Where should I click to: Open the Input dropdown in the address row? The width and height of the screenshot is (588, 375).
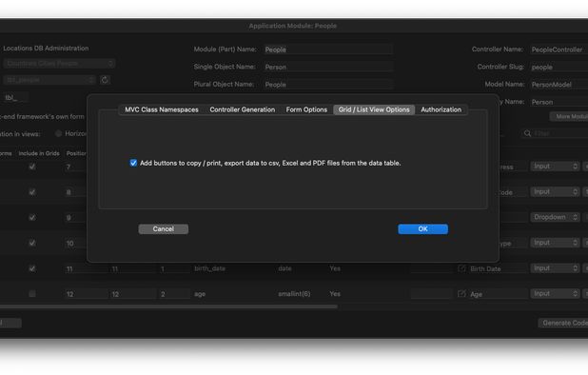(x=555, y=167)
